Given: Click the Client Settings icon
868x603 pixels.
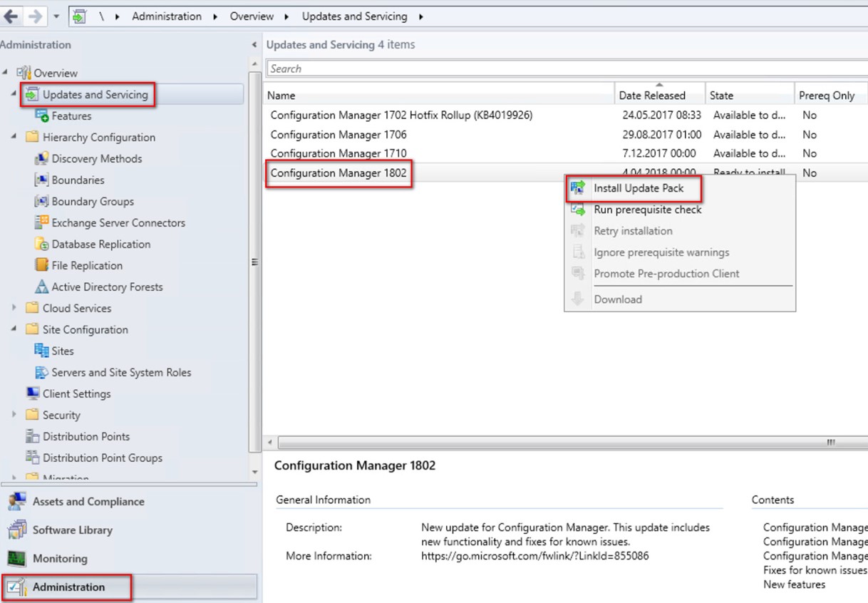Looking at the screenshot, I should 32,393.
